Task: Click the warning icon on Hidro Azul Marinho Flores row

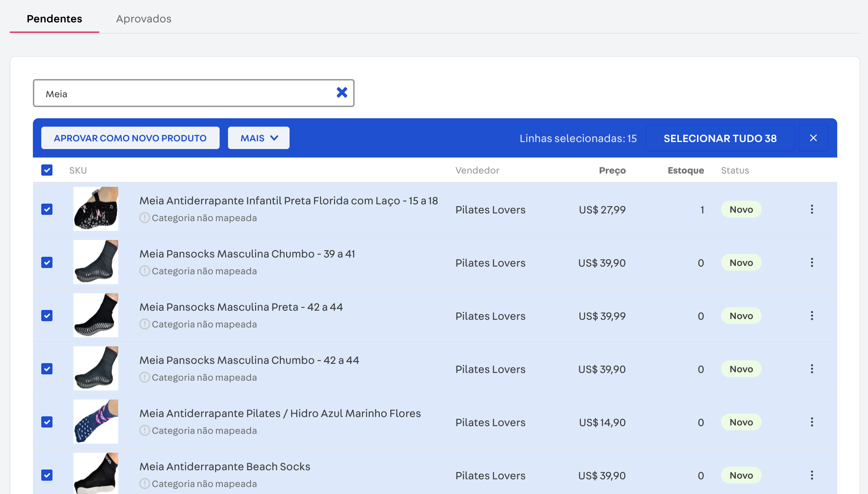Action: 145,430
